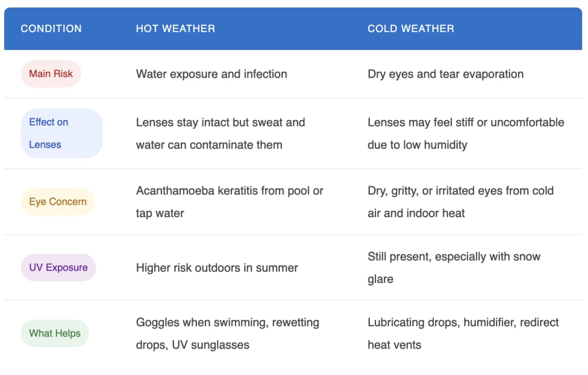The height and width of the screenshot is (375, 588).
Task: Click 'Water exposure and infection' cell text
Action: pos(211,74)
